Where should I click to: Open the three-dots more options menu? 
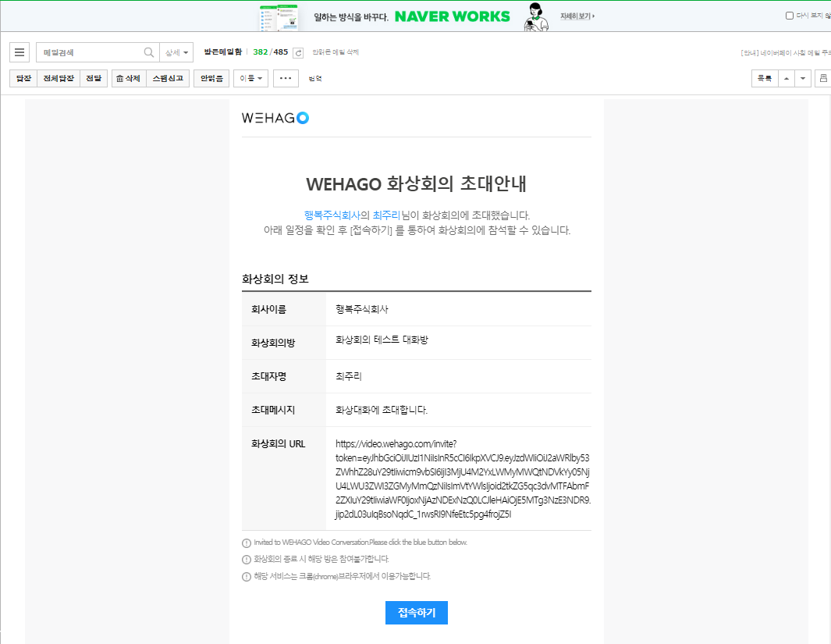286,78
